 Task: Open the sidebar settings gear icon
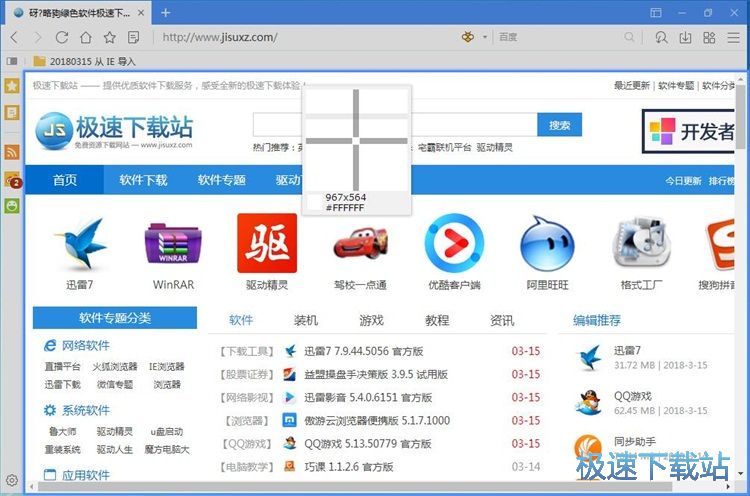click(x=12, y=480)
